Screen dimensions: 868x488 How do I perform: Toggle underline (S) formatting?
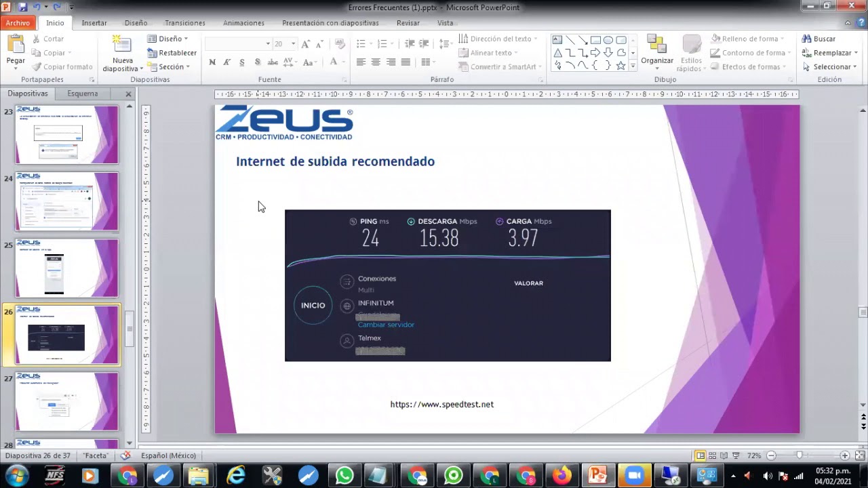click(242, 62)
